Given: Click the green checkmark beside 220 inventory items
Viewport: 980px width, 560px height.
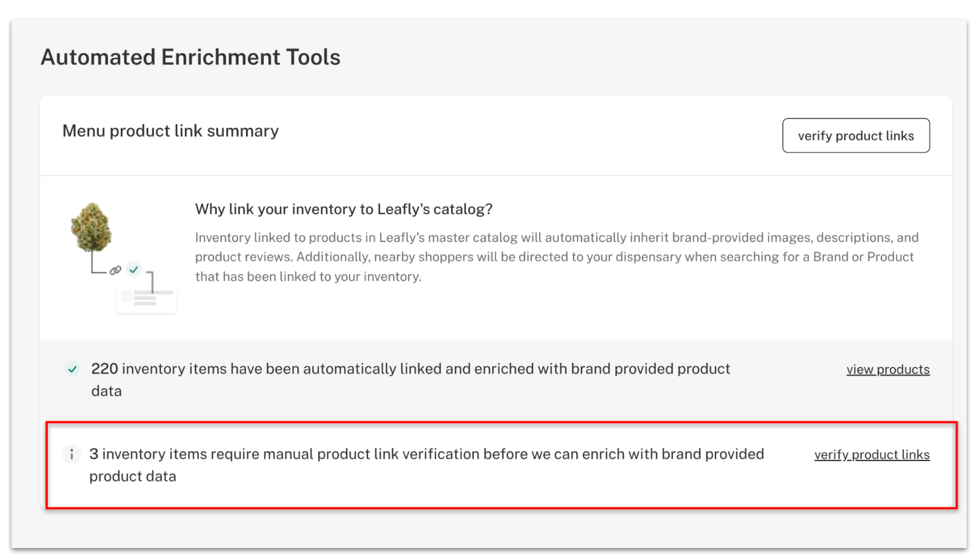Looking at the screenshot, I should click(73, 369).
